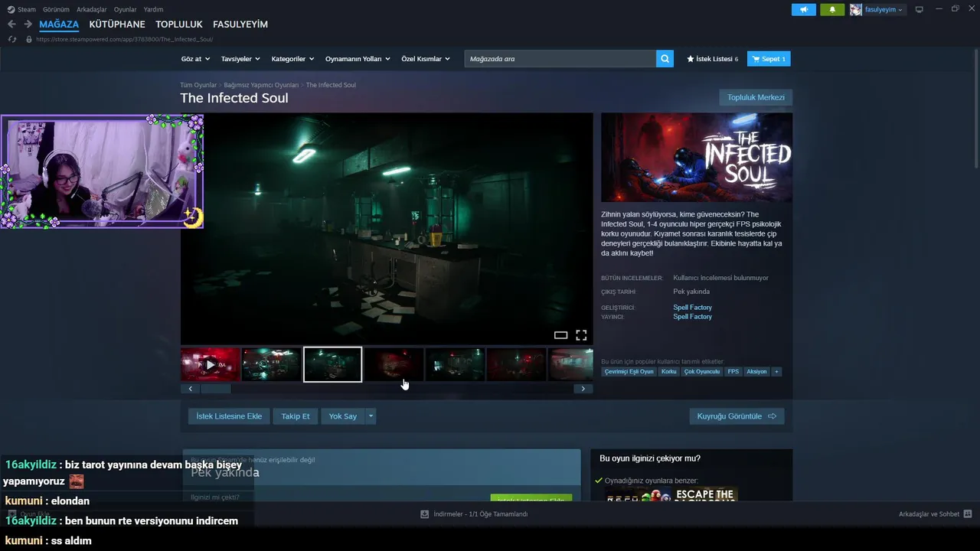Click the fasulyeyim avatar icon
980x551 pixels.
[856, 9]
